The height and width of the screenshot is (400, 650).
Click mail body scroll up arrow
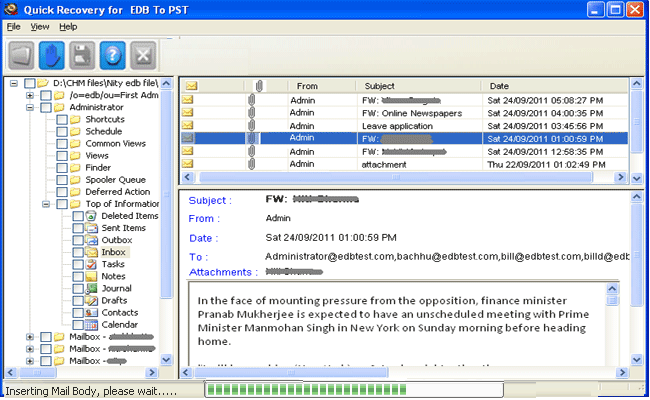click(x=612, y=288)
